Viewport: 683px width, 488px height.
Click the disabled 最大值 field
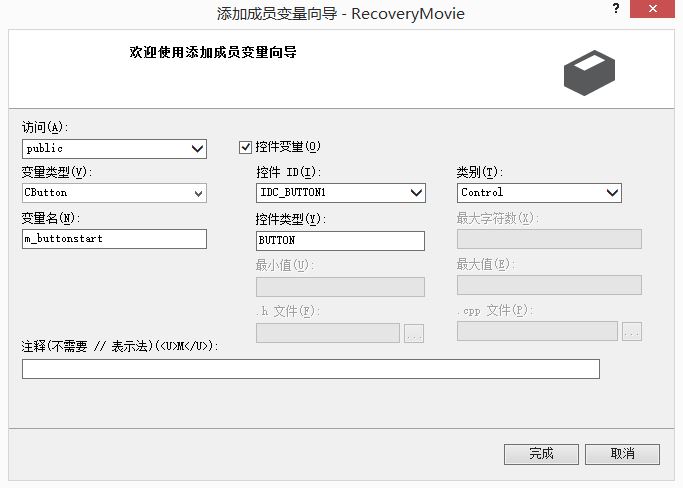click(x=549, y=285)
